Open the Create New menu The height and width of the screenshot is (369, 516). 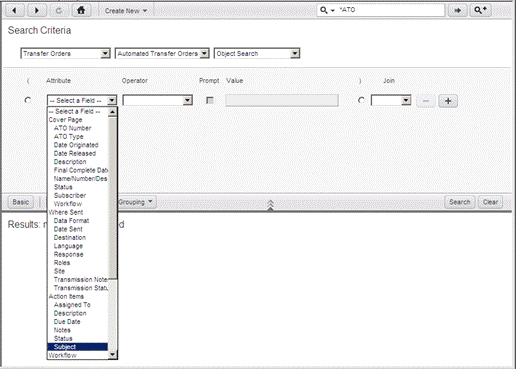(125, 11)
